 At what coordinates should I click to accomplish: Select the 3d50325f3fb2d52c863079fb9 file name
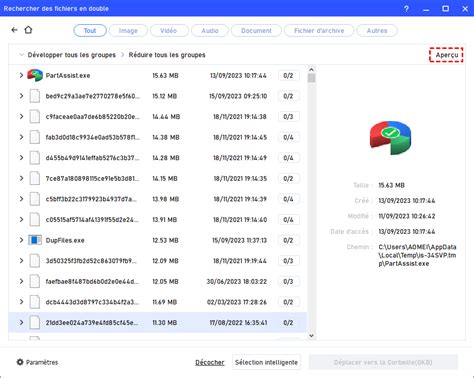tap(91, 261)
